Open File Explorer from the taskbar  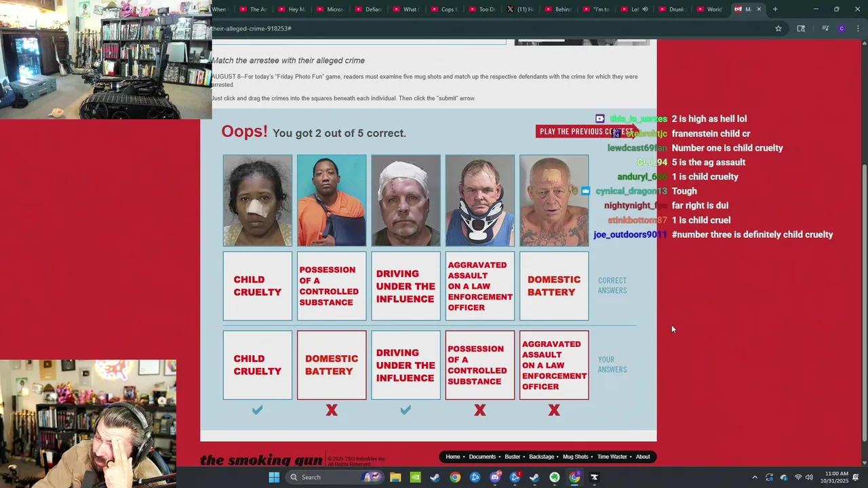click(395, 477)
